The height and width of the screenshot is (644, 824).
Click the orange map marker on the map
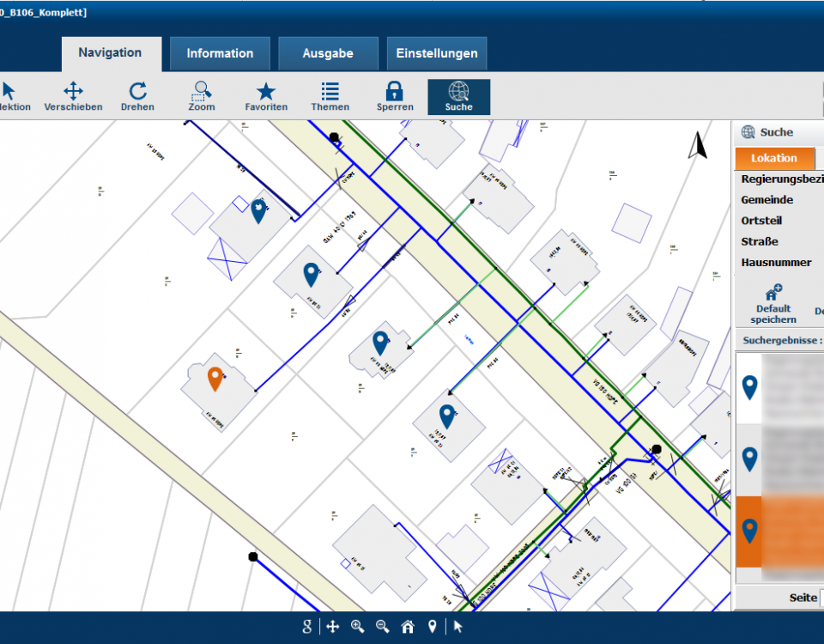click(x=215, y=378)
